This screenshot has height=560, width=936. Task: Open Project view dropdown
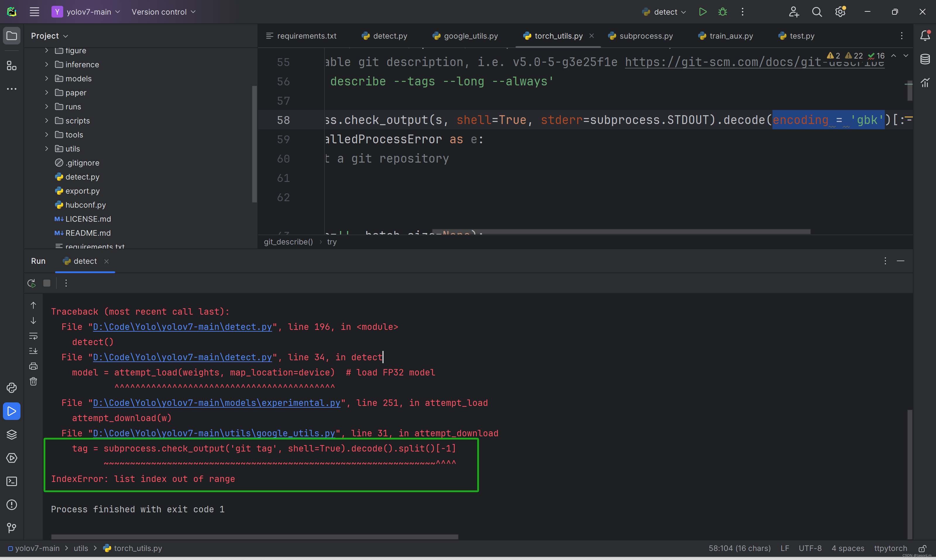[x=49, y=36]
